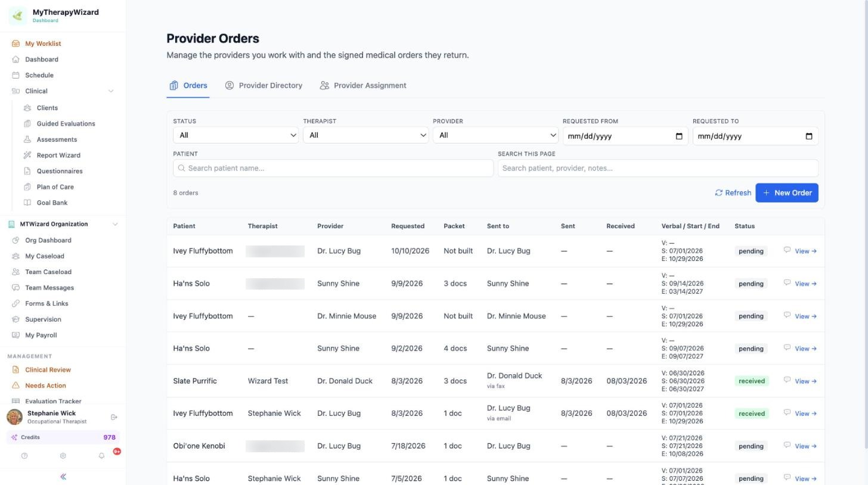Image resolution: width=868 pixels, height=485 pixels.
Task: Click the comment icon in the Obi'one Kenobi row
Action: (x=787, y=444)
